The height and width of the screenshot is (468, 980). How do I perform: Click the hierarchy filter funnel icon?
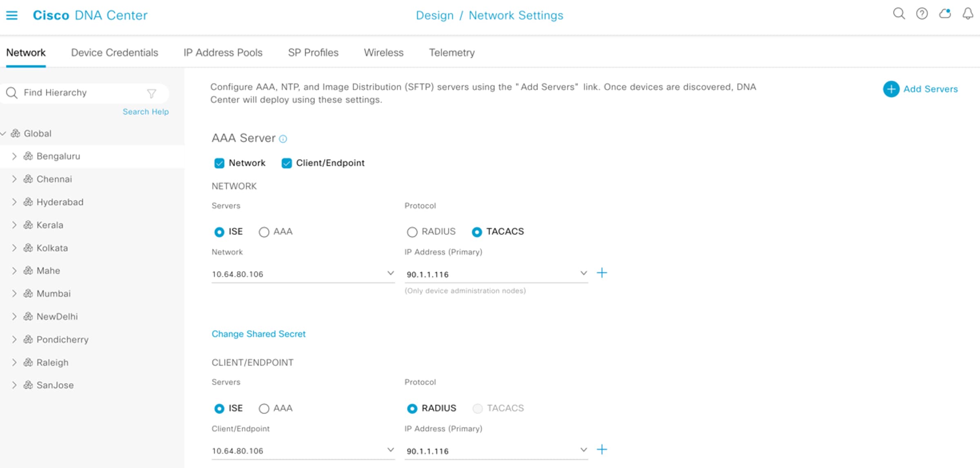151,93
